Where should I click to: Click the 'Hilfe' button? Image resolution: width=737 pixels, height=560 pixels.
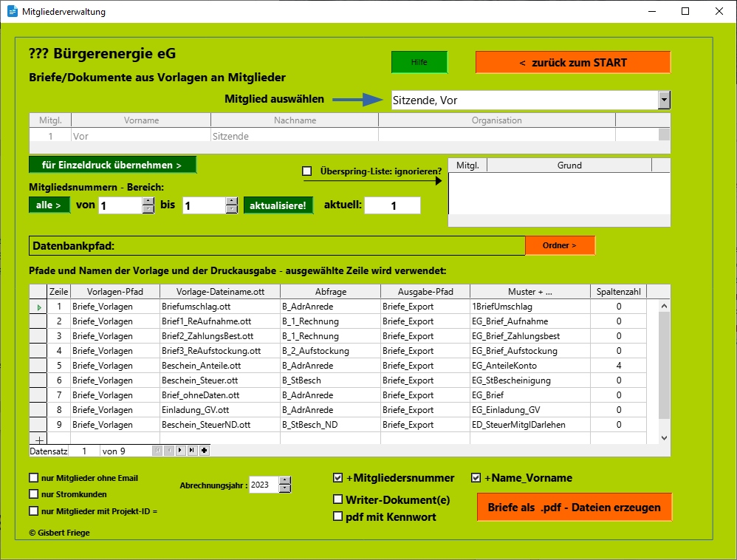click(419, 62)
